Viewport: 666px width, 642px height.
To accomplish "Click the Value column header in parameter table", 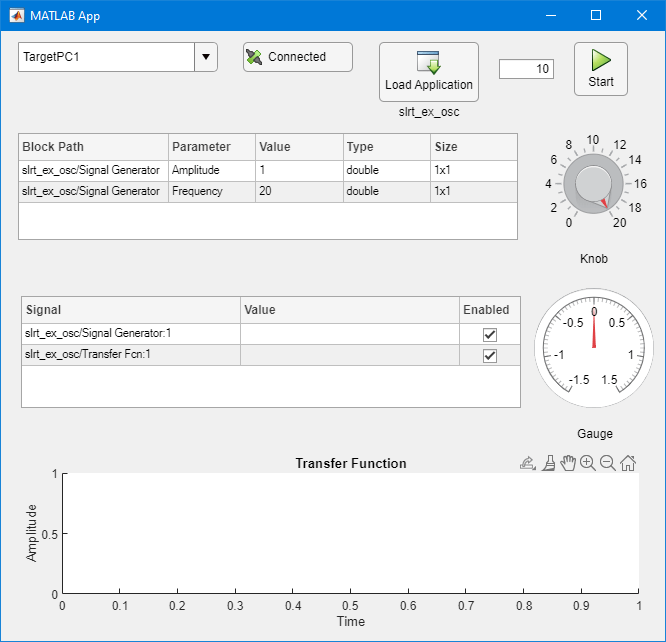I will pyautogui.click(x=299, y=147).
